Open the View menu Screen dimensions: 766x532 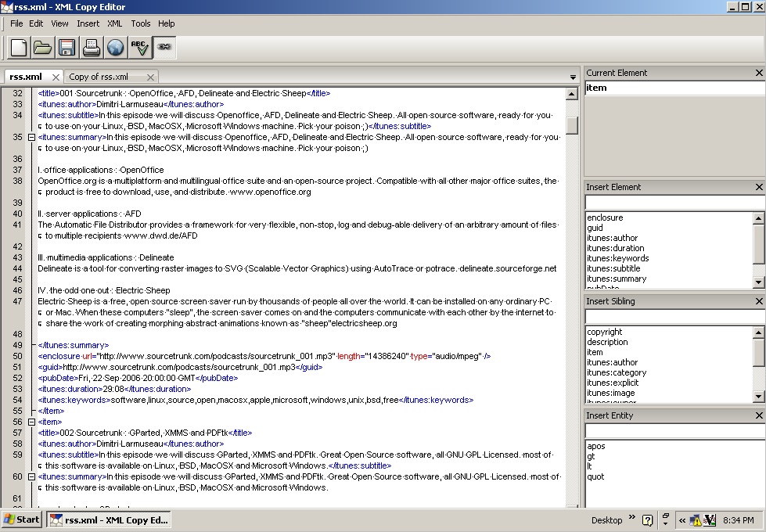pos(59,23)
